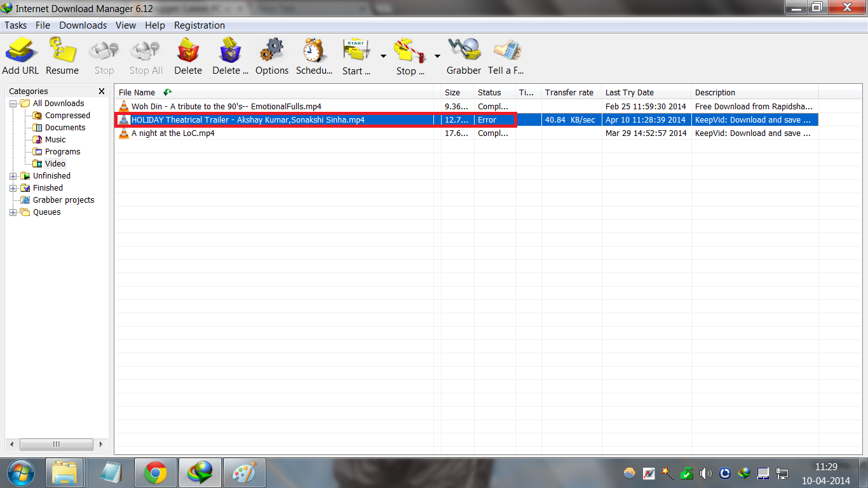Sort by the Size column header
Screen dimensions: 868x488
458,92
